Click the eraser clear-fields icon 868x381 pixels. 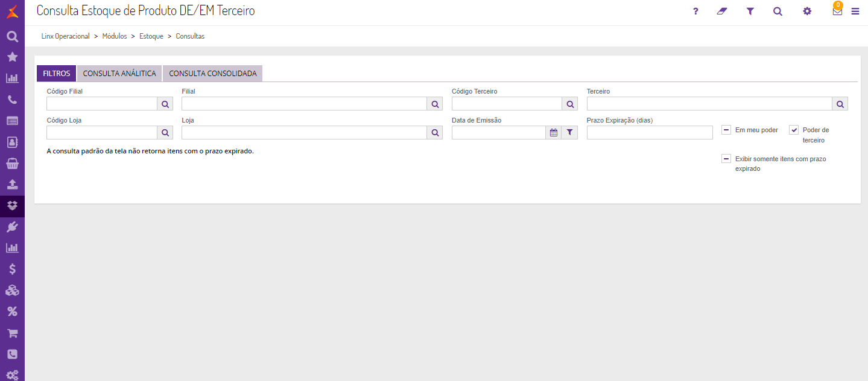tap(722, 11)
